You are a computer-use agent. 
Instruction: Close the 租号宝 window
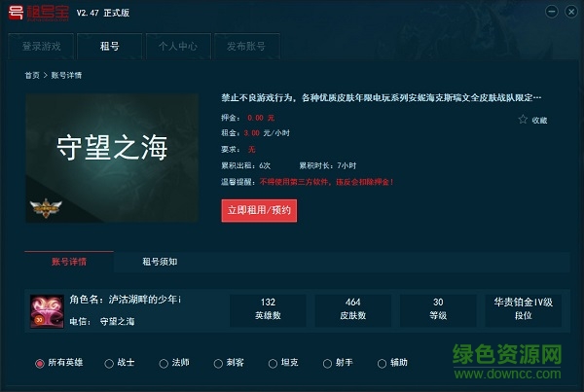pos(571,12)
